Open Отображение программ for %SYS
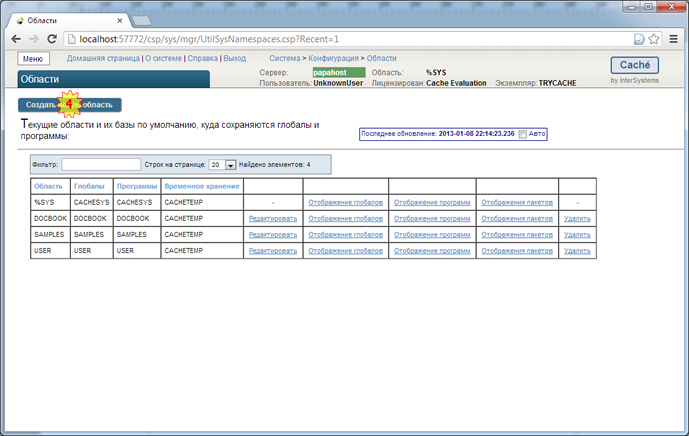Viewport: 689px width, 436px height. [432, 202]
